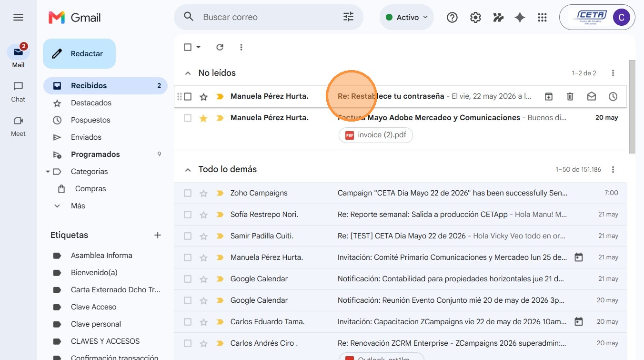This screenshot has width=644, height=360.
Task: Click the Redactar compose button
Action: click(79, 53)
